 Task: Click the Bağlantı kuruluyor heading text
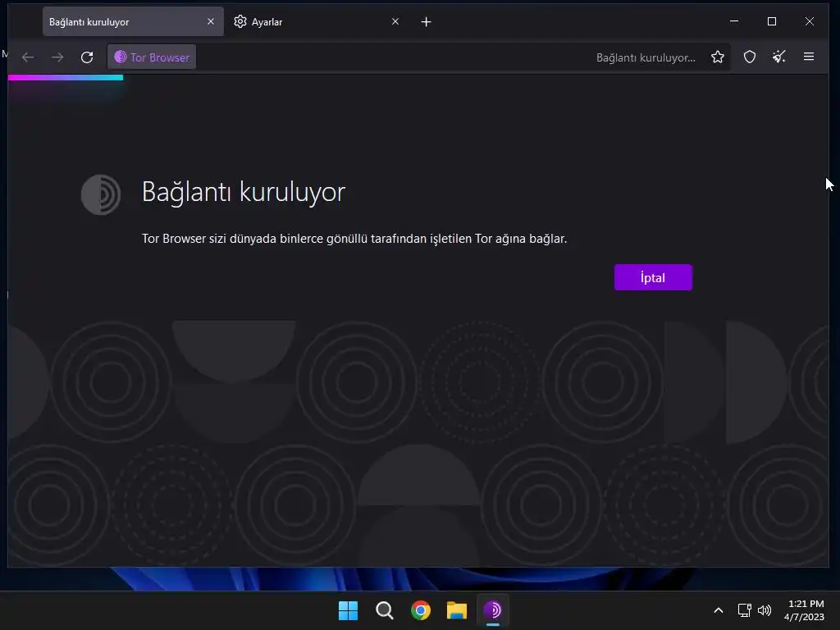(244, 192)
